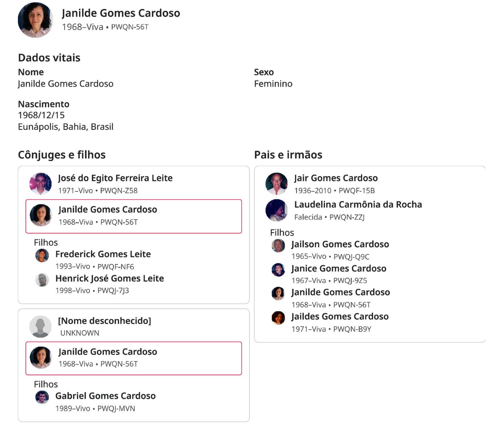Viewport: 504px width, 423px height.
Task: Click Jair Gomes Cardoso's portrait photo
Action: [276, 184]
